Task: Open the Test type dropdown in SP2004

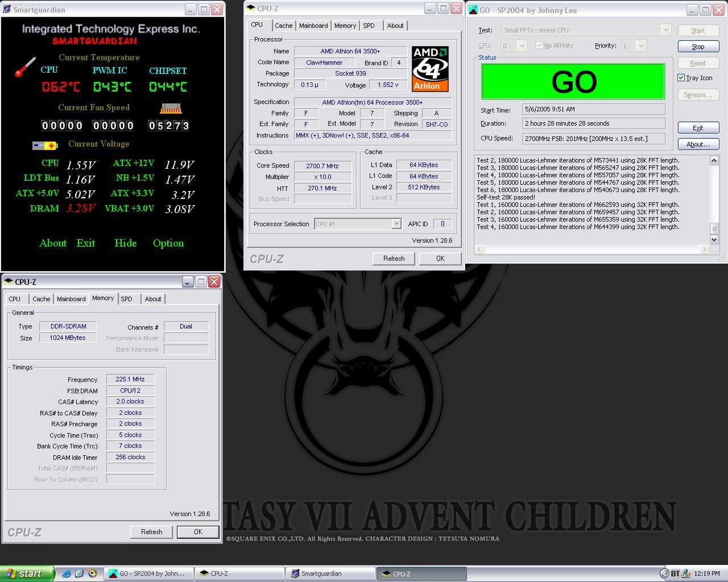Action: pyautogui.click(x=666, y=30)
